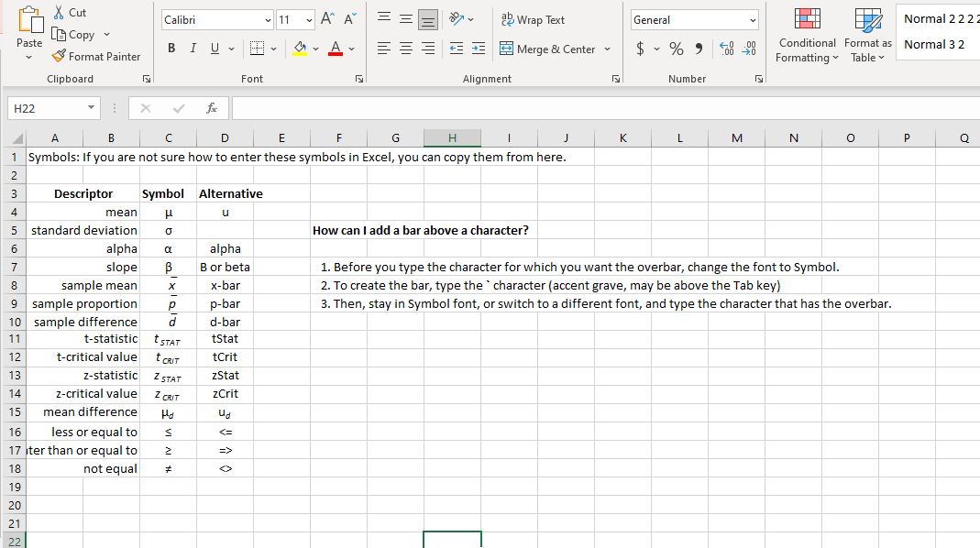
Task: Open the Alignment group dialog launcher
Action: (615, 79)
